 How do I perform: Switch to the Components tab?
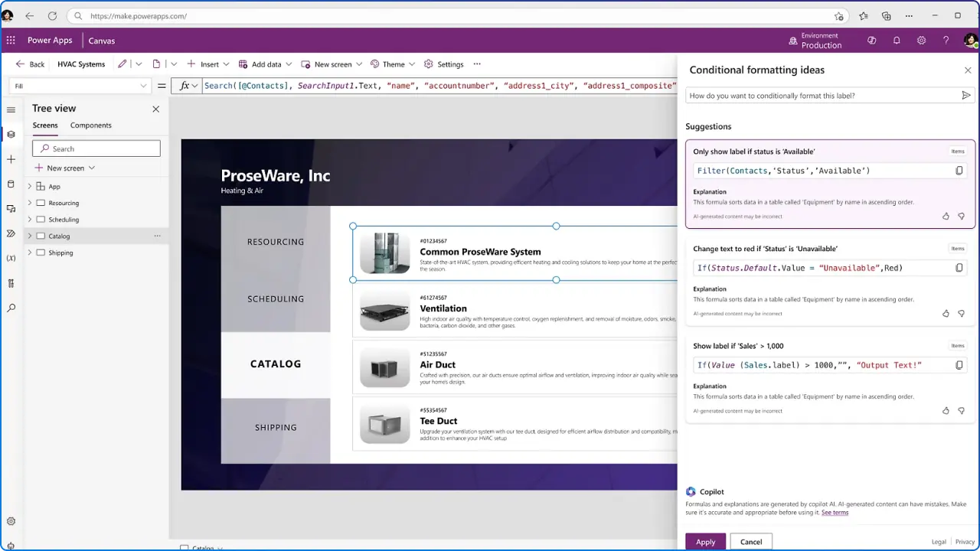coord(90,125)
